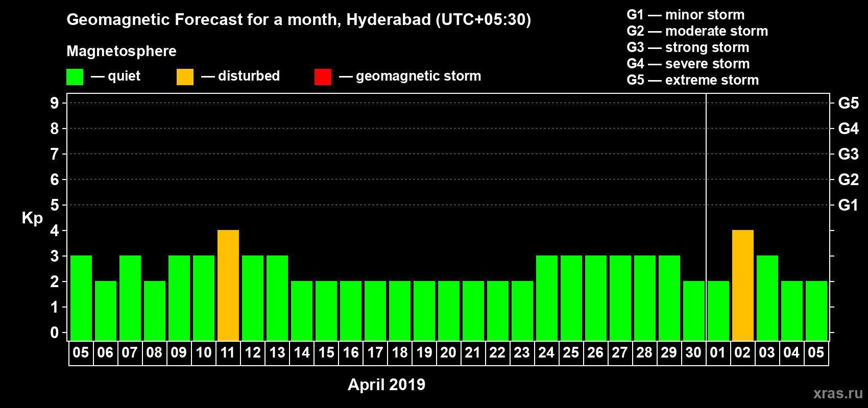Click the orange disturbed legend swatch

click(x=185, y=77)
